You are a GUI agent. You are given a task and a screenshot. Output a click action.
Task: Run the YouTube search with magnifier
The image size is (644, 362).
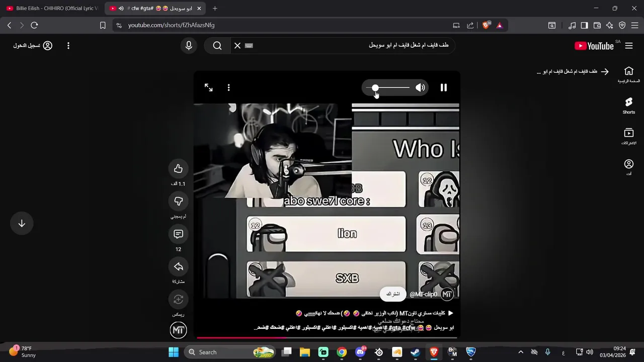pyautogui.click(x=217, y=46)
